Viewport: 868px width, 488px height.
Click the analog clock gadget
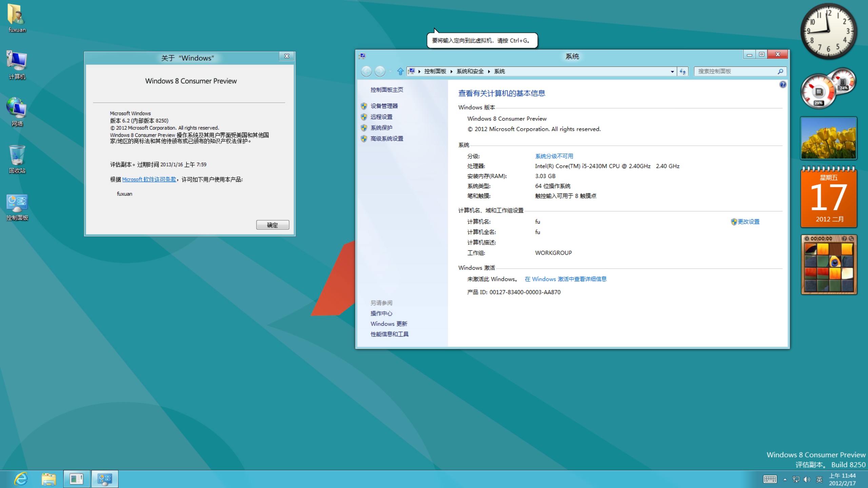(828, 31)
